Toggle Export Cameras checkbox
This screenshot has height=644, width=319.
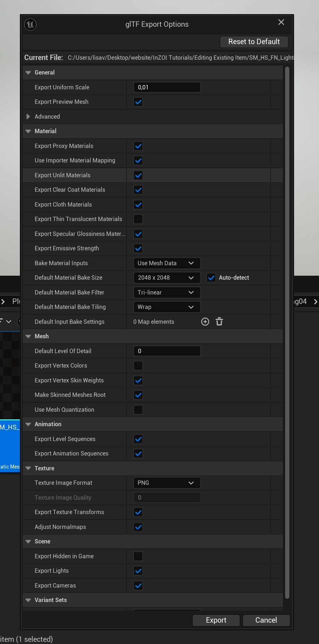[x=138, y=586]
